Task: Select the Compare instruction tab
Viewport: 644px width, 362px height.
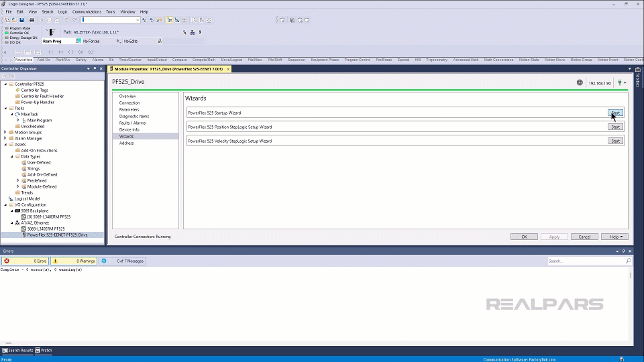Action: pyautogui.click(x=180, y=60)
